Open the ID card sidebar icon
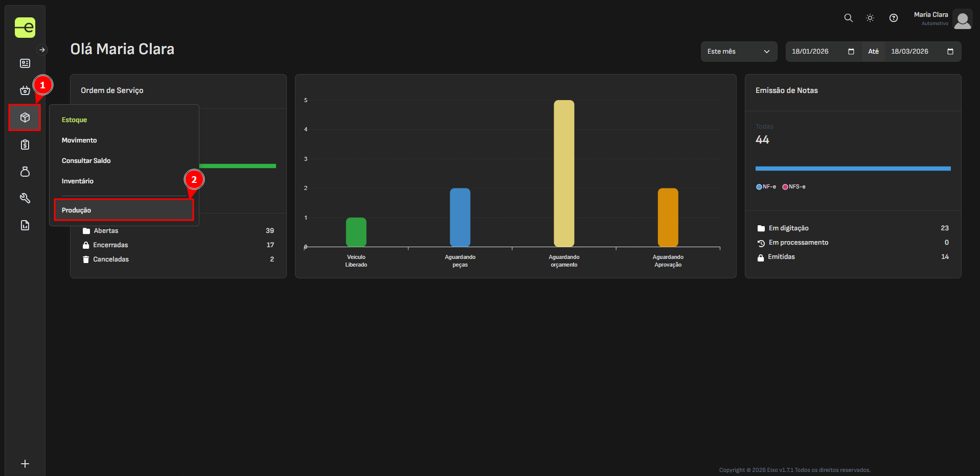The width and height of the screenshot is (980, 476). point(25,63)
